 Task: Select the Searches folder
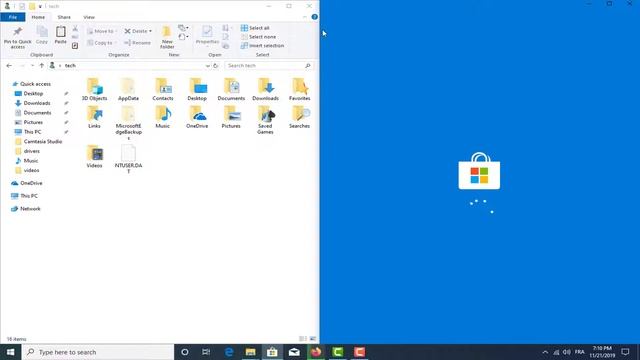click(299, 117)
